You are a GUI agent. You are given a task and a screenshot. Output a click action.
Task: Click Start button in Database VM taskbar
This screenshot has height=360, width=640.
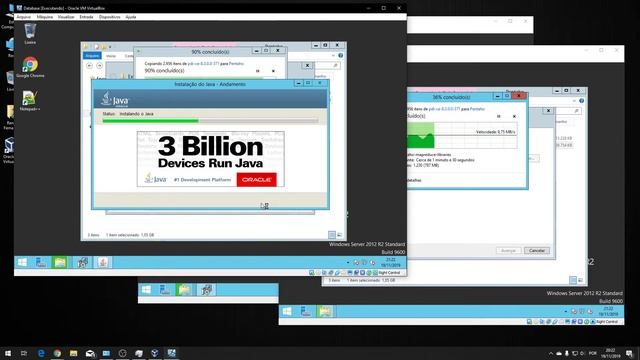[x=22, y=262]
